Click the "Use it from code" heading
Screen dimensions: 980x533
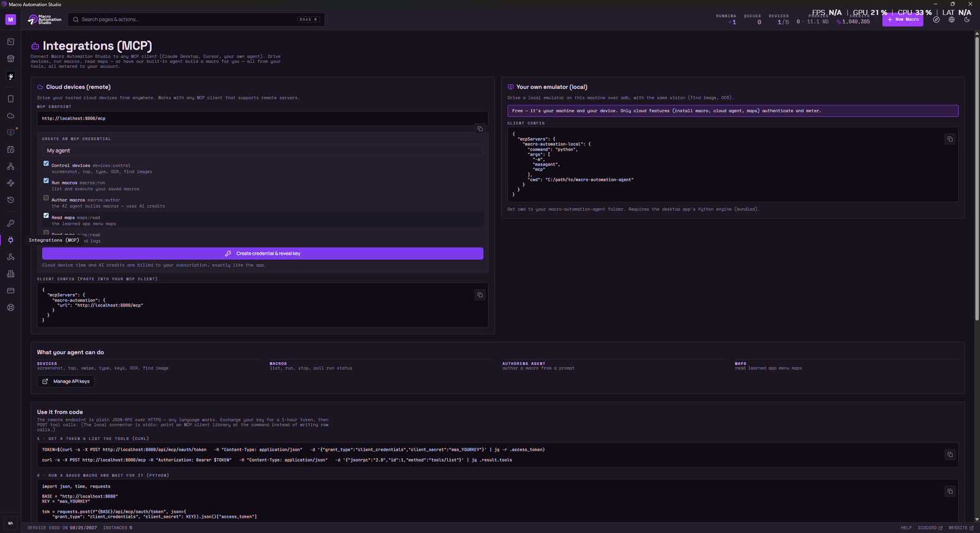coord(60,412)
